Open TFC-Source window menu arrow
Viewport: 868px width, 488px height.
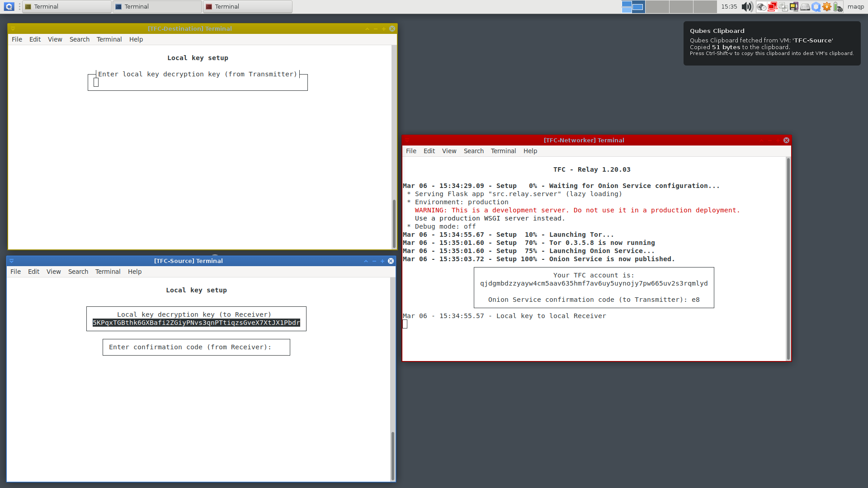[12, 261]
